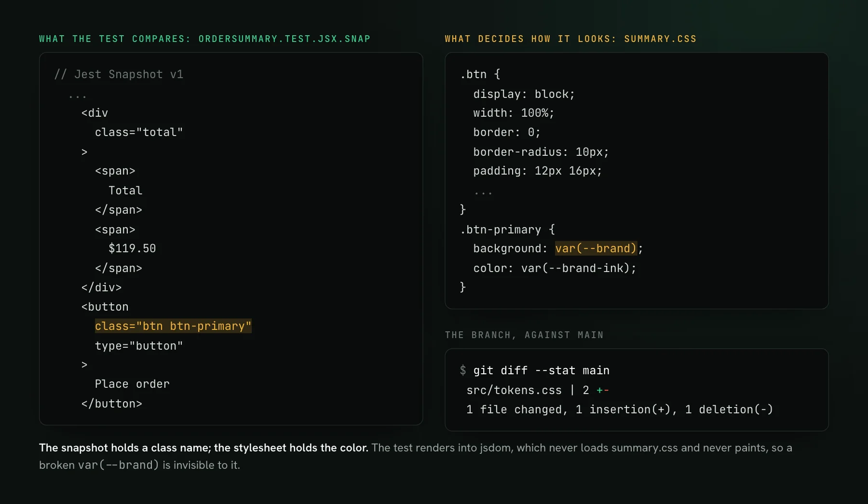Select the '$119.50' value line

click(132, 248)
